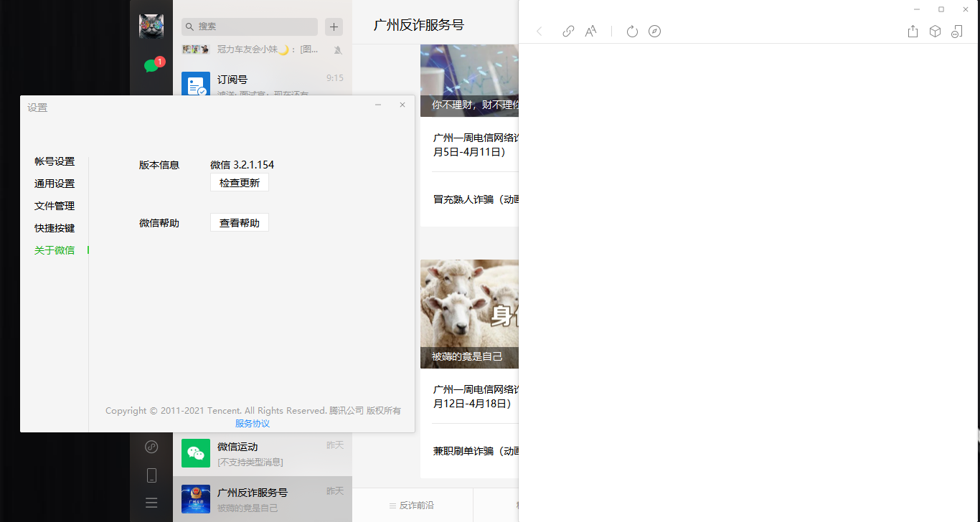Screen dimensions: 980x522
Task: Open article 广州一周电信网络 月12日-4月18日
Action: pos(476,397)
